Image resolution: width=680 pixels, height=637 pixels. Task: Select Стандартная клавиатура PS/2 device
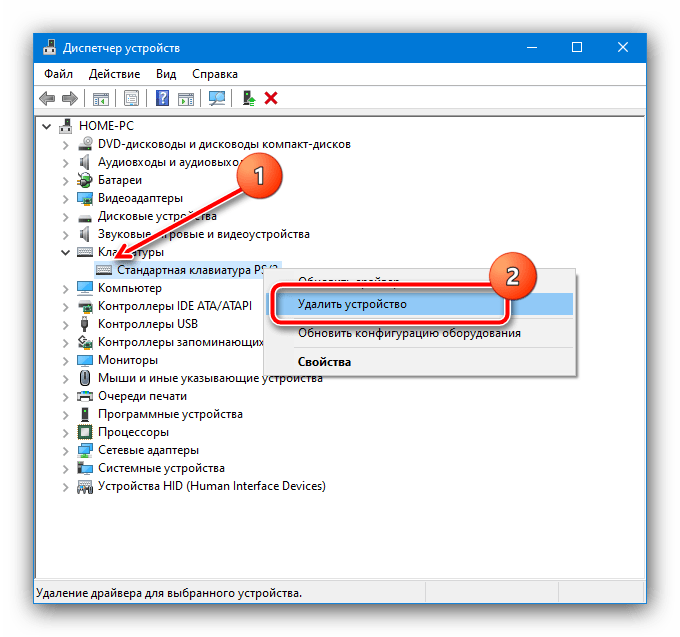(189, 270)
